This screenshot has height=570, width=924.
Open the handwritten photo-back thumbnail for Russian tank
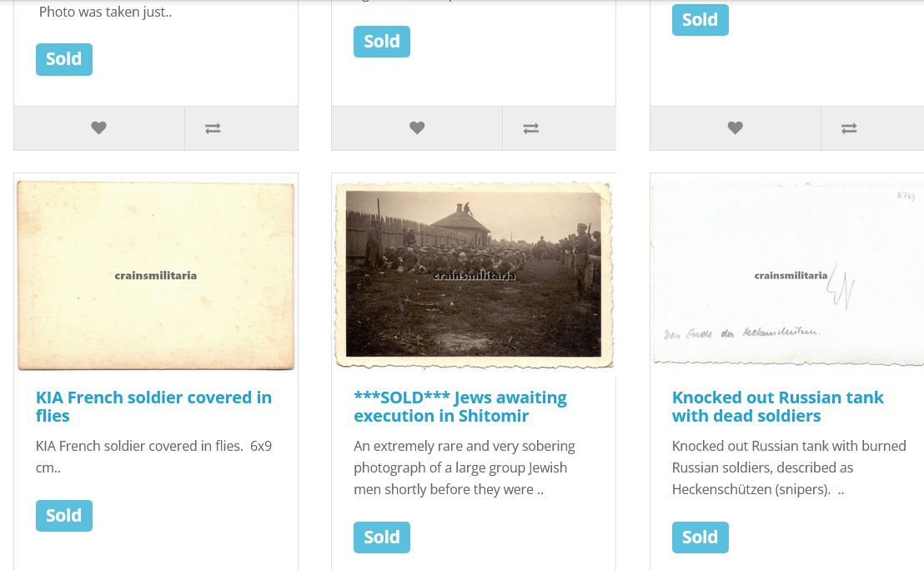pyautogui.click(x=787, y=275)
